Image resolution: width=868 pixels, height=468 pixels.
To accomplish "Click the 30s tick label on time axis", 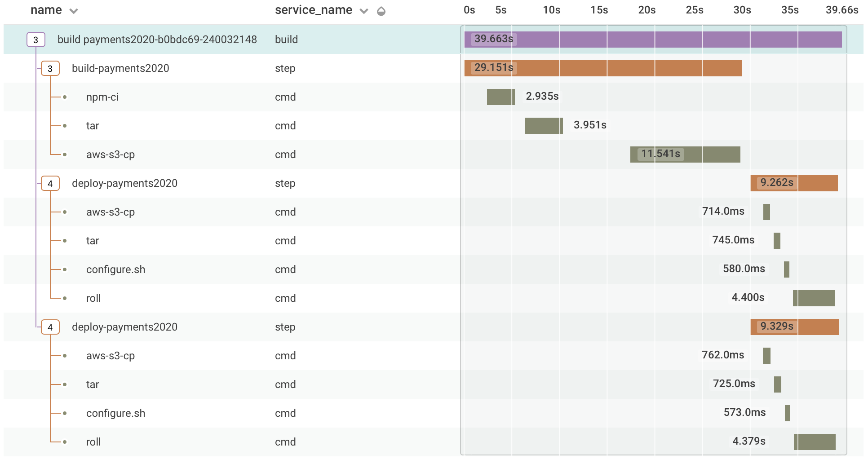I will (x=742, y=10).
